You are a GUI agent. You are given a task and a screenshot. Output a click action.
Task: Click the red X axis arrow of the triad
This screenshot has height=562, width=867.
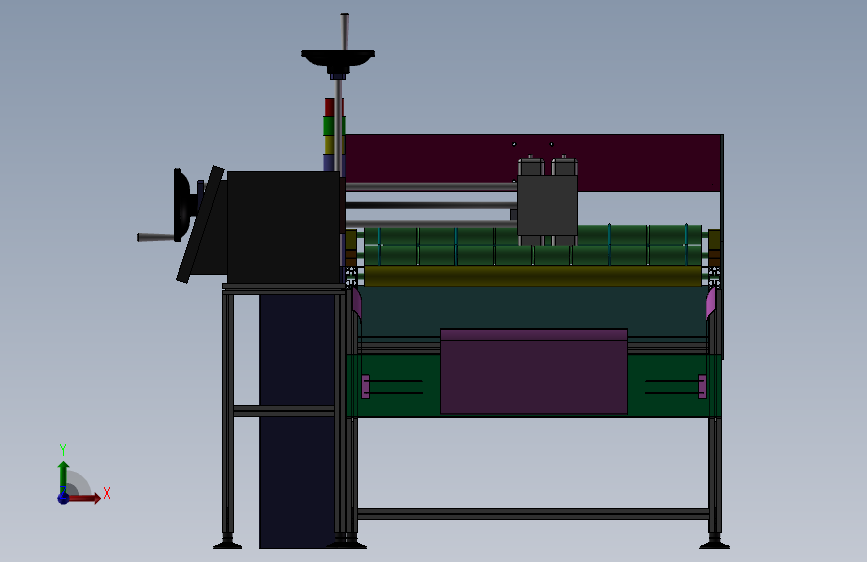pyautogui.click(x=84, y=498)
